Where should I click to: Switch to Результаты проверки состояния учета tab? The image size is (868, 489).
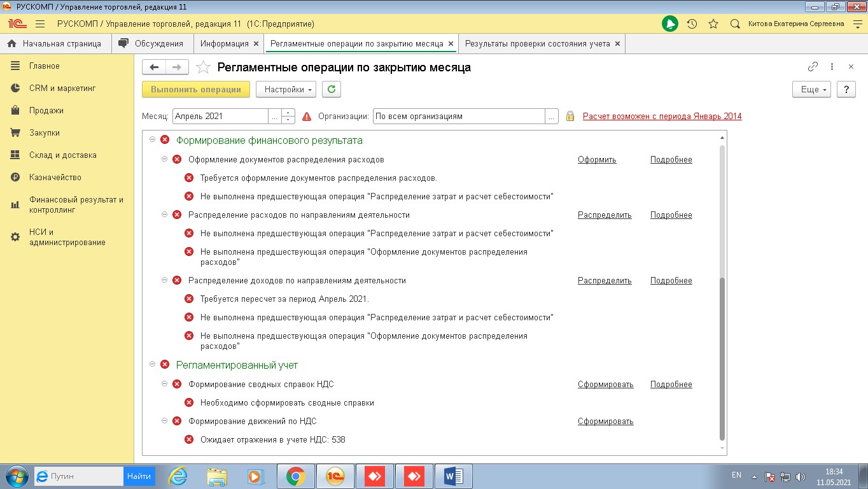point(537,44)
